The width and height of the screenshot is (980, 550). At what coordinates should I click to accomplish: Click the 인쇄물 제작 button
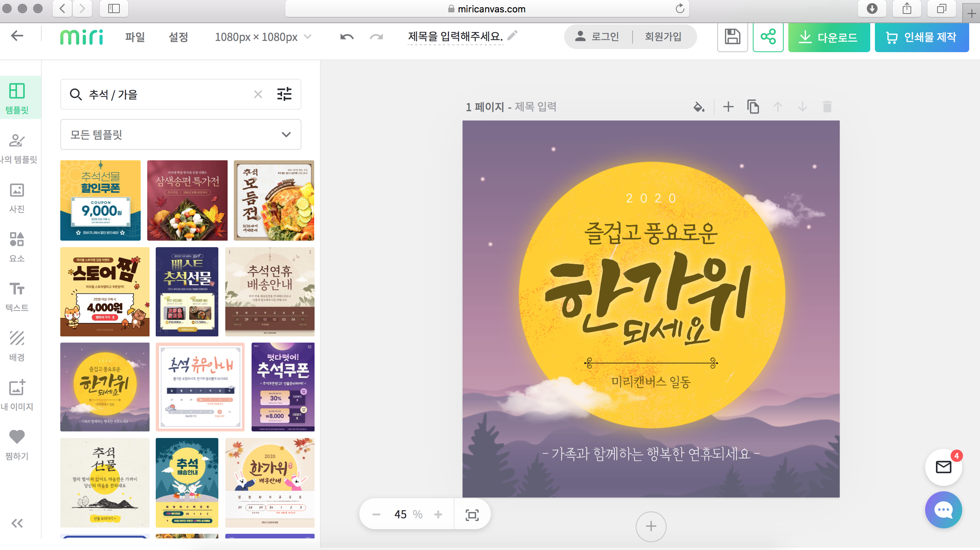pos(922,37)
